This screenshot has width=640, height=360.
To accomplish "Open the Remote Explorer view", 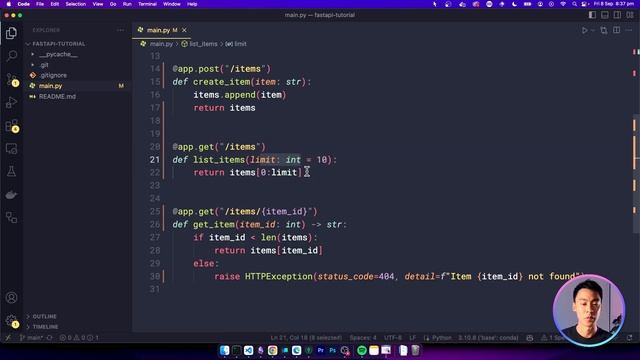I will (x=11, y=149).
